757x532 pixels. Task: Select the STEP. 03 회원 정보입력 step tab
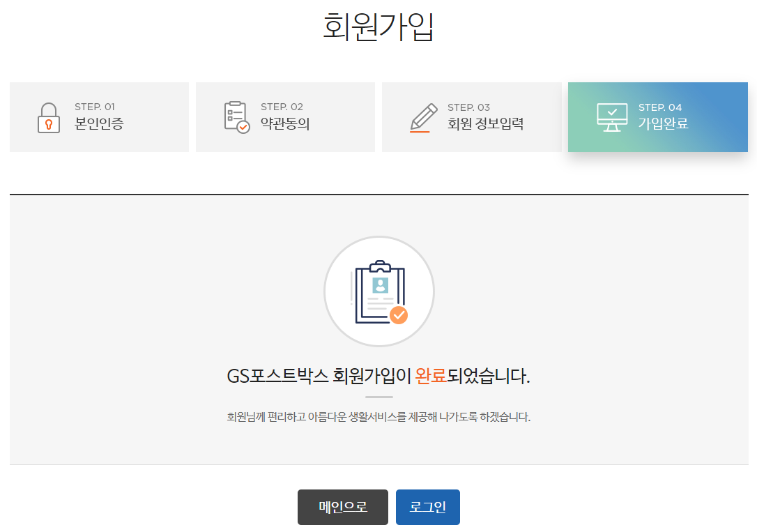click(x=472, y=117)
